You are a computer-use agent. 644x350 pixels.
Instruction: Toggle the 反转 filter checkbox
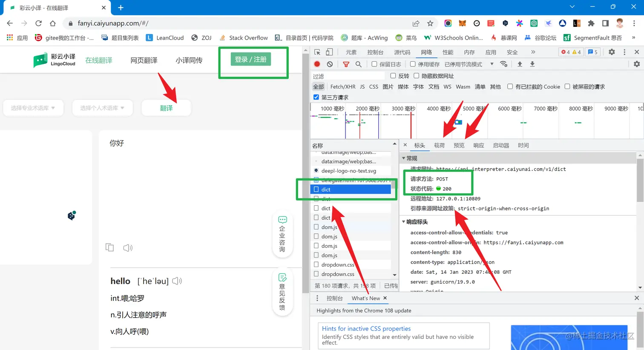pyautogui.click(x=393, y=76)
